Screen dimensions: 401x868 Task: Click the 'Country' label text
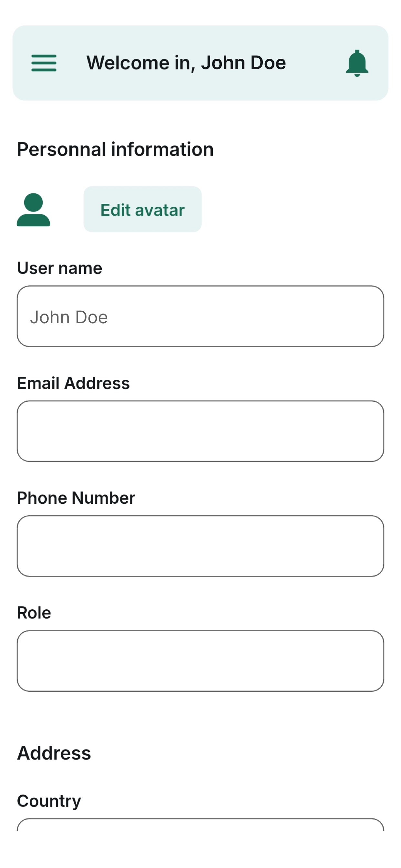[49, 801]
